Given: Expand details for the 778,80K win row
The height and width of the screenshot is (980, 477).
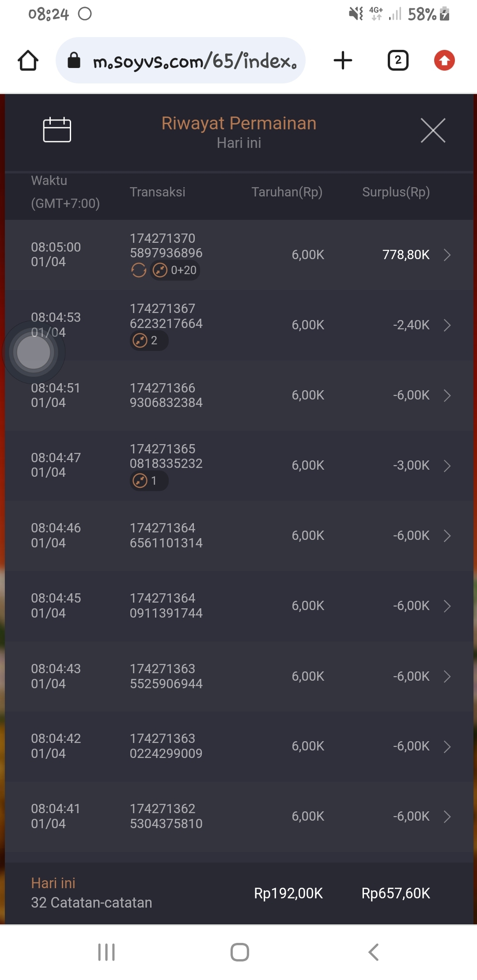Looking at the screenshot, I should [x=447, y=255].
